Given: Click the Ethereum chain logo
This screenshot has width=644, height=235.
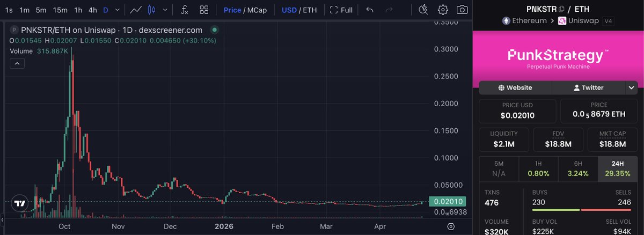Looking at the screenshot, I should [506, 21].
